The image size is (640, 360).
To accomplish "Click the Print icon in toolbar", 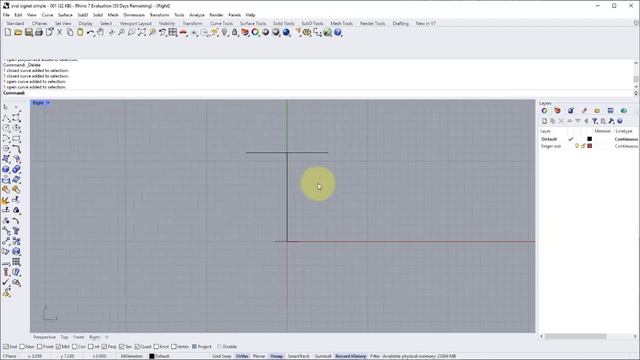I will pos(39,32).
